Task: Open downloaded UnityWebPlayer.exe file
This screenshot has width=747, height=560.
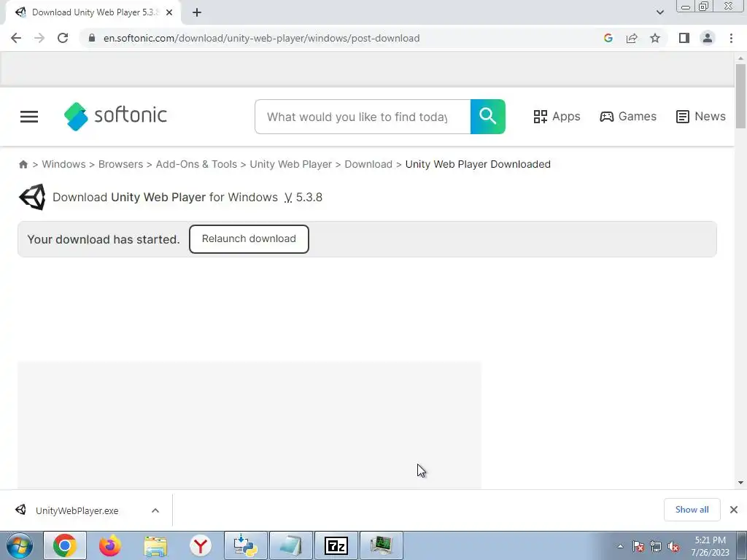Action: pyautogui.click(x=76, y=510)
